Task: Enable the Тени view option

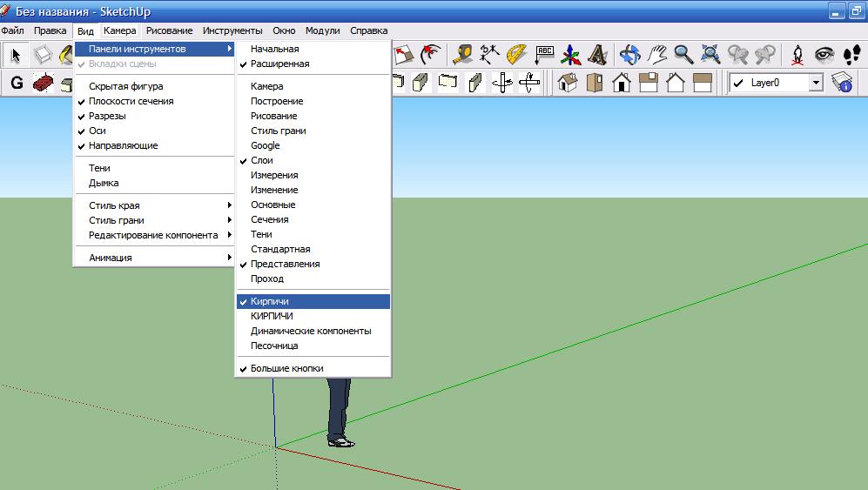Action: (x=99, y=168)
